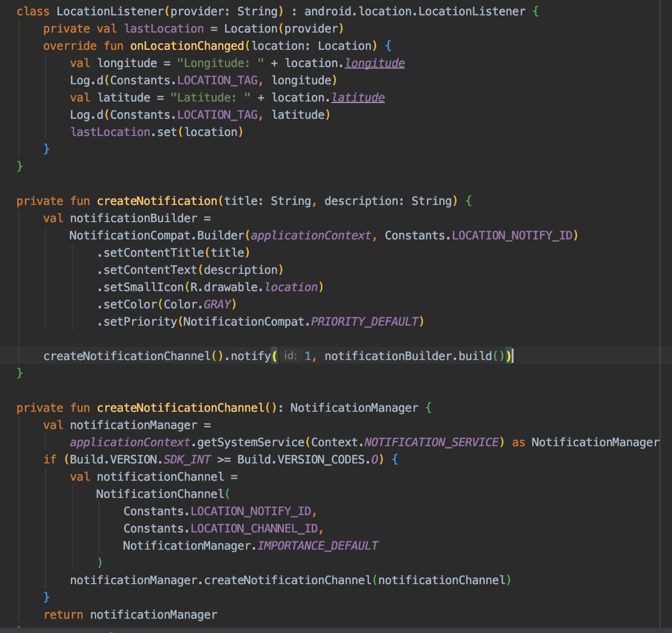Click the GRAY color constant

click(x=217, y=304)
